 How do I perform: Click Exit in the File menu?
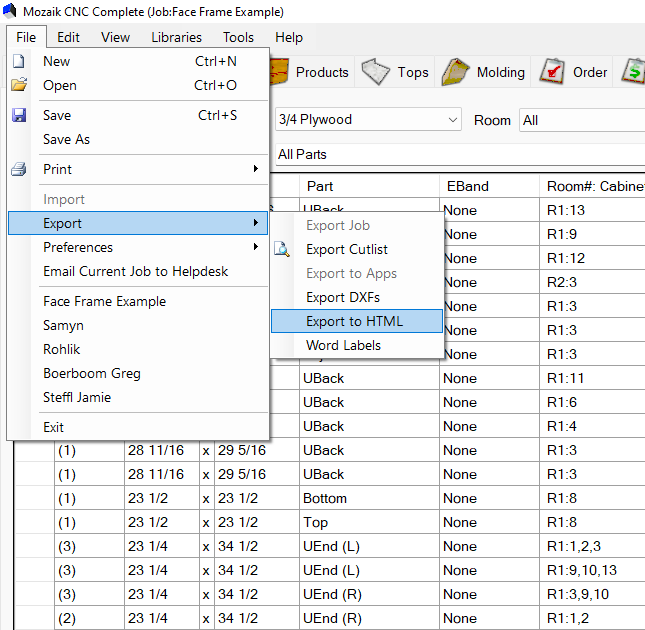click(x=53, y=427)
